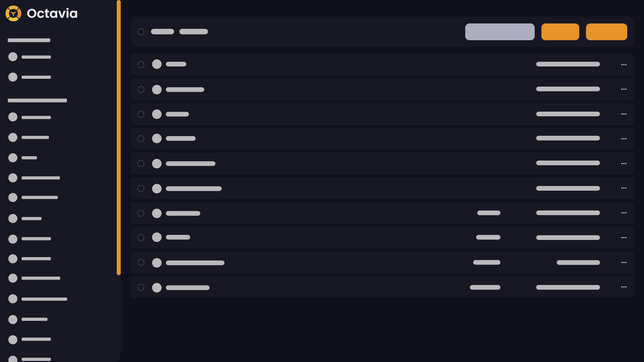Click the avatar icon on the last list row
The image size is (644, 362).
coord(157,288)
